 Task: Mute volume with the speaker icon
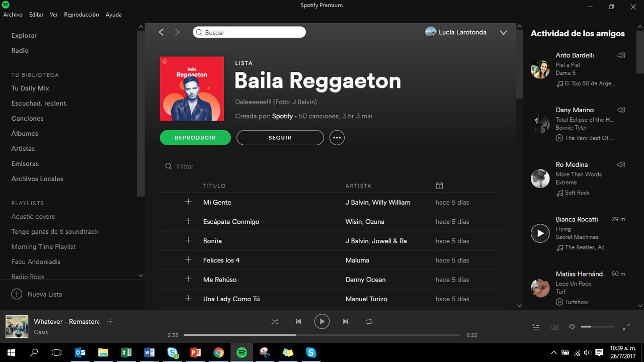(572, 327)
